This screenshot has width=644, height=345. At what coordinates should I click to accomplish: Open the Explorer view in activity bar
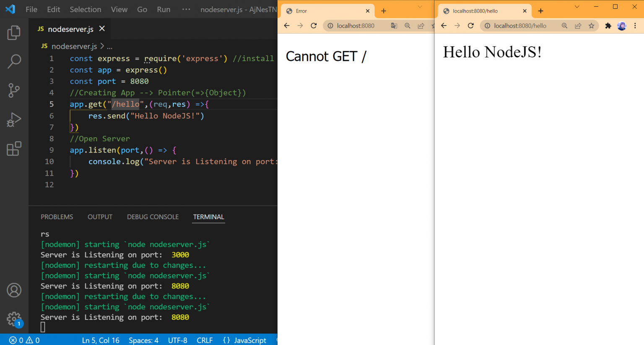click(x=14, y=33)
